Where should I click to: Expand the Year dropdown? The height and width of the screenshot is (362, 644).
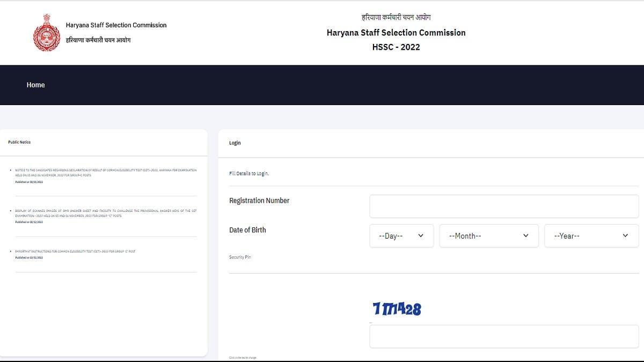591,236
